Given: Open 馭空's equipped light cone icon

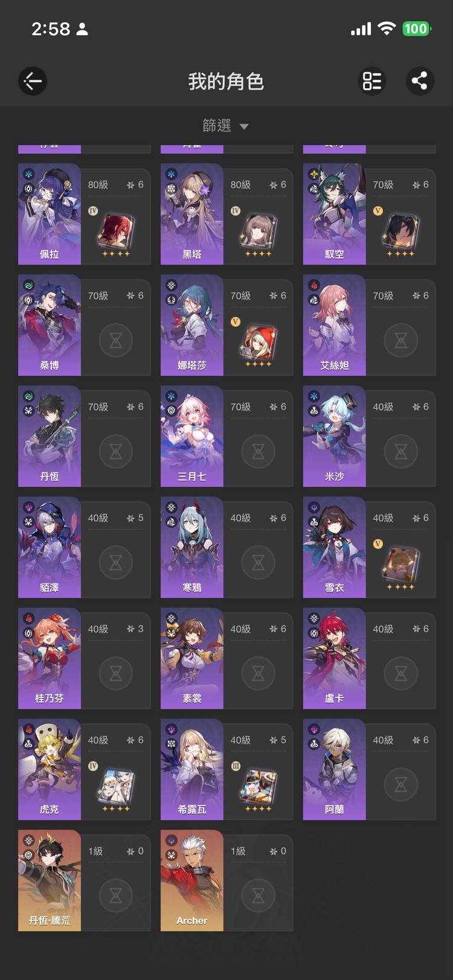Looking at the screenshot, I should coord(401,232).
